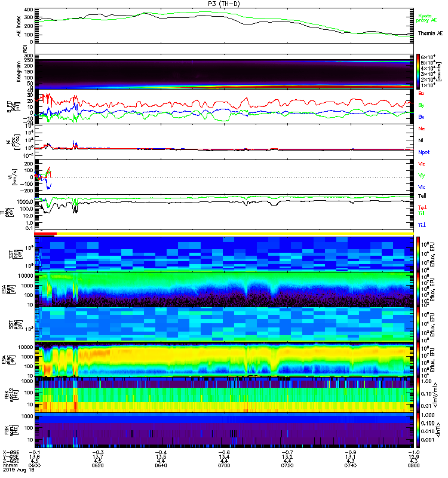Click the red Bz legend entry
Screen dimensions: 448x478
pos(422,94)
